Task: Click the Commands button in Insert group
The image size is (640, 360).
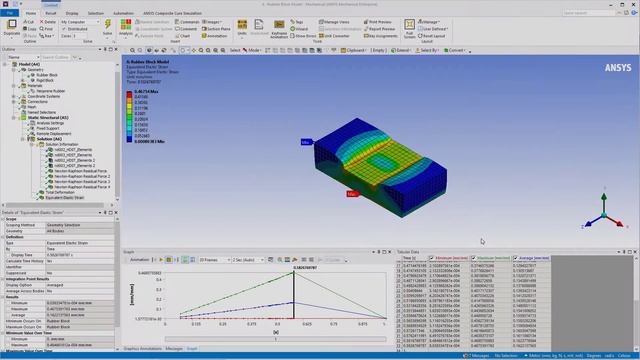Action: pos(187,22)
